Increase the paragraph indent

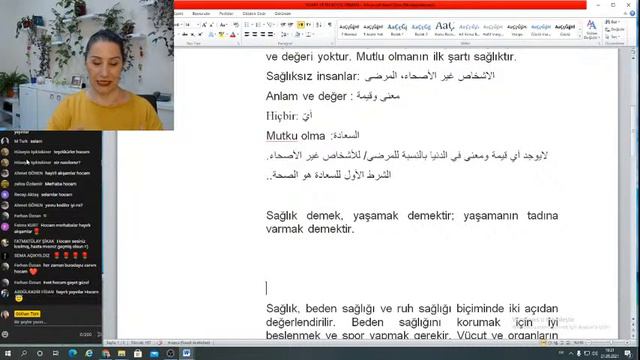pos(290,25)
